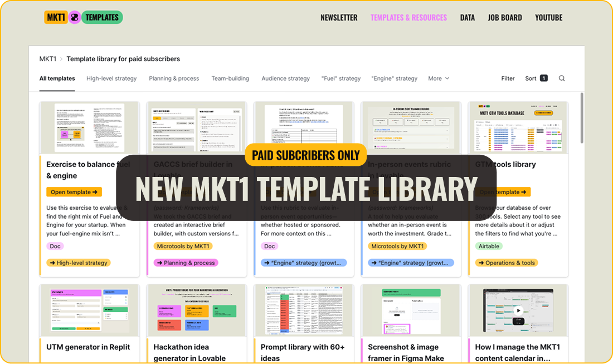Open the Screenshot & image framer thumbnail
613x364 pixels.
(411, 311)
